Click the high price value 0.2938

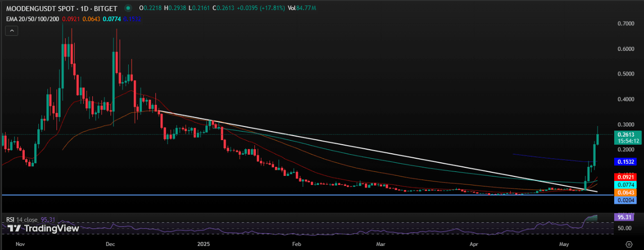177,8
